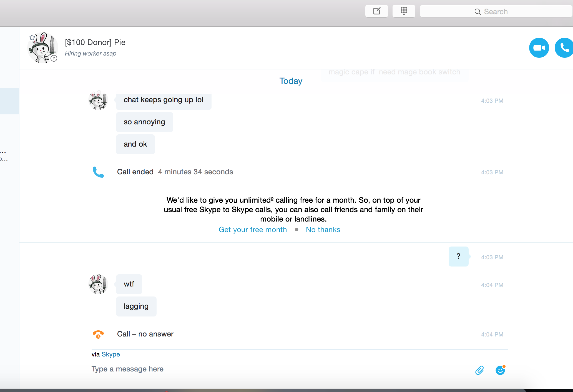
Task: Click the magnifying glass search icon
Action: (x=477, y=12)
